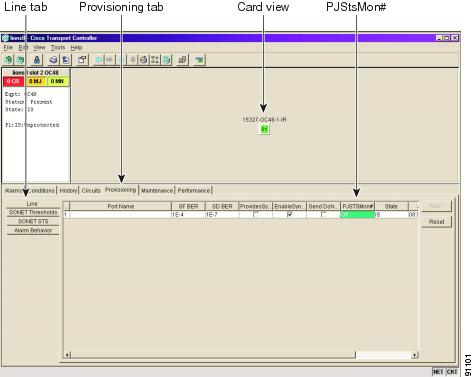Uncheck the EnableSync checkbox for port 1
Viewport: 473px width, 377px height.
click(289, 215)
